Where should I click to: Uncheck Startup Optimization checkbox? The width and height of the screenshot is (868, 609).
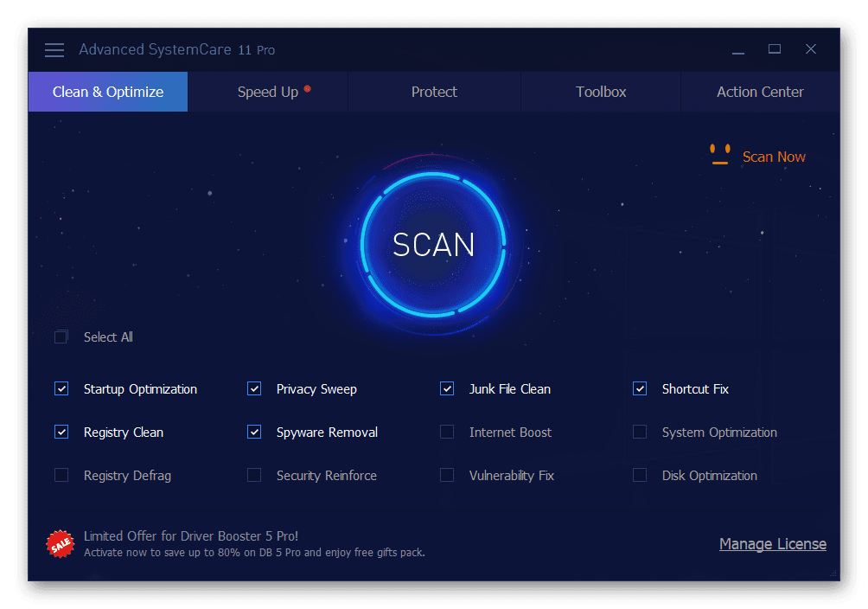(61, 388)
